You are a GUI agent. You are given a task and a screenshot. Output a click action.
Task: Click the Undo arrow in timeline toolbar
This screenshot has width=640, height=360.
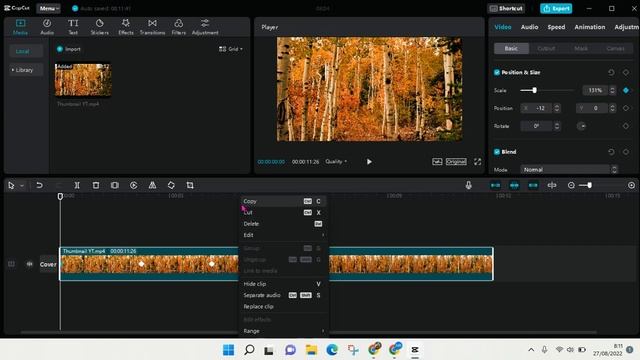(x=39, y=185)
